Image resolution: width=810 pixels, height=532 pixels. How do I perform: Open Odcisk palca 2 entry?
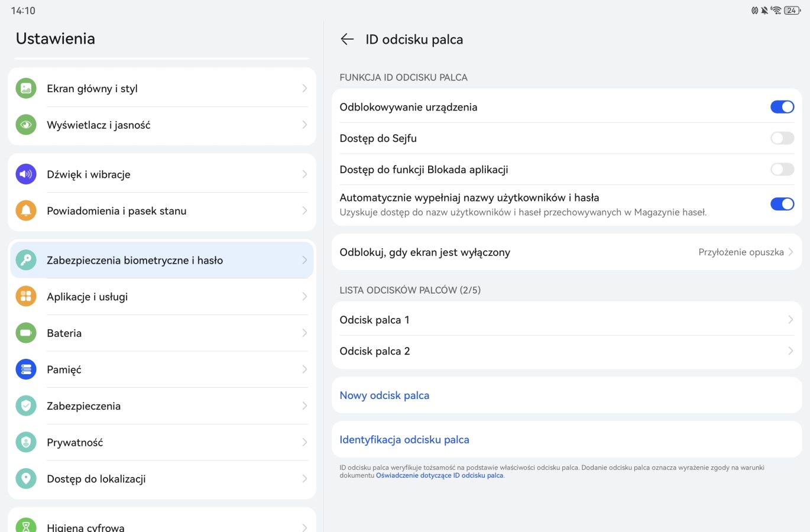click(x=566, y=351)
